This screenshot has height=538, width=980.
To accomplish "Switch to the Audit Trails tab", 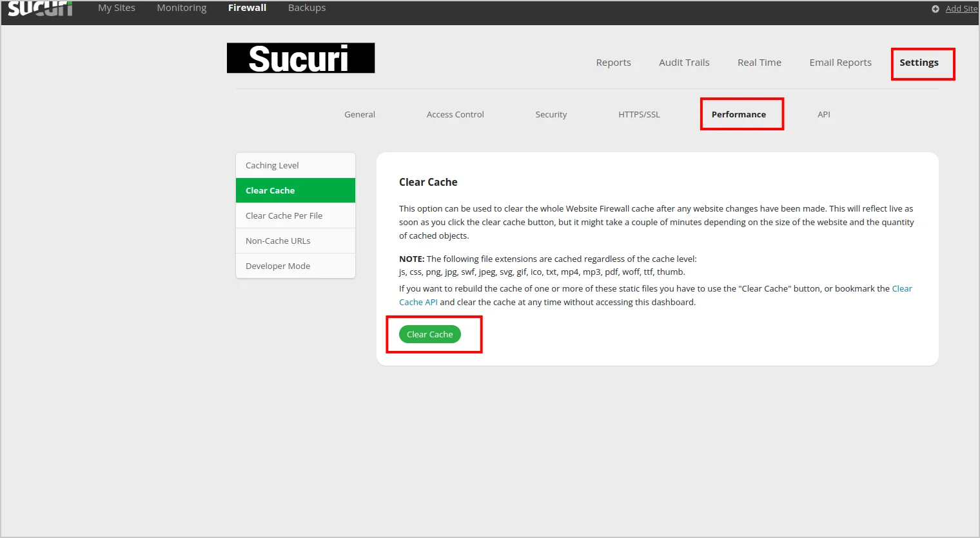I will (684, 63).
